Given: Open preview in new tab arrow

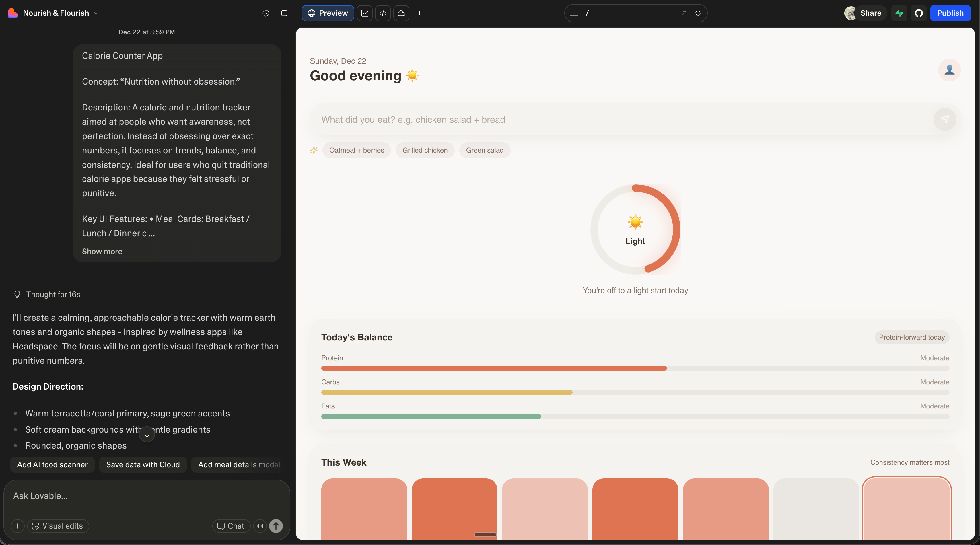Looking at the screenshot, I should pos(684,13).
